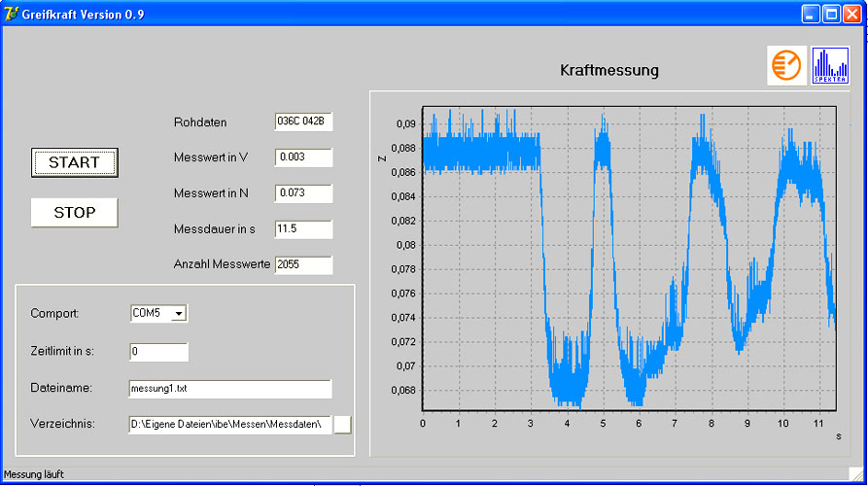Click the Rohdaten value field
The image size is (868, 486).
coord(303,121)
